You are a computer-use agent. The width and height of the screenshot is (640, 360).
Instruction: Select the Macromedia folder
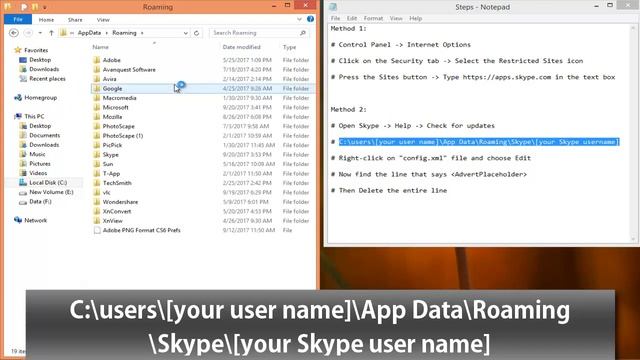point(120,98)
